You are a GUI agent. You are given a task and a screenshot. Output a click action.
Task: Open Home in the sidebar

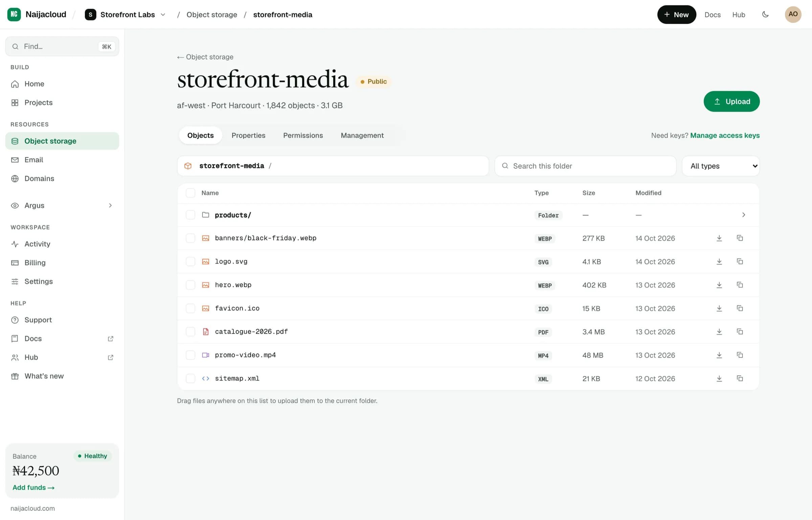click(62, 84)
